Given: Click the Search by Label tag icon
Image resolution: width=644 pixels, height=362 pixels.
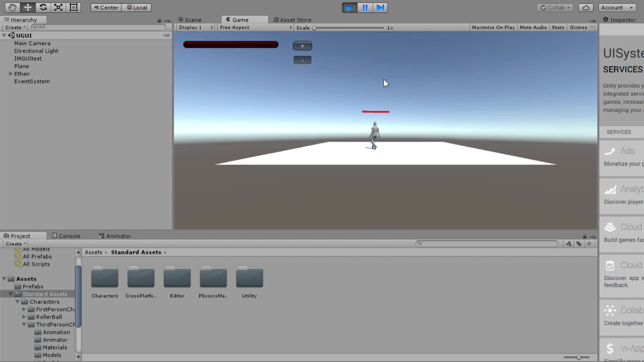Looking at the screenshot, I should pos(579,244).
